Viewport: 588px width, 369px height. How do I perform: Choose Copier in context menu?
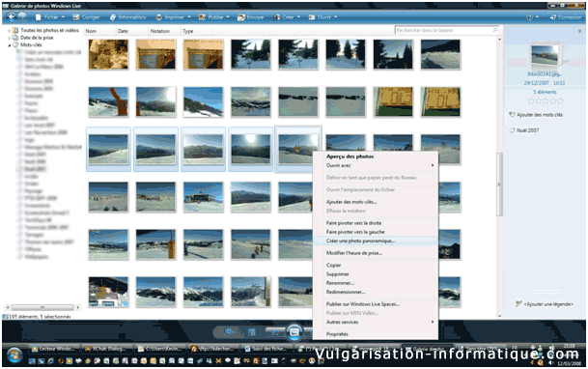pyautogui.click(x=376, y=265)
